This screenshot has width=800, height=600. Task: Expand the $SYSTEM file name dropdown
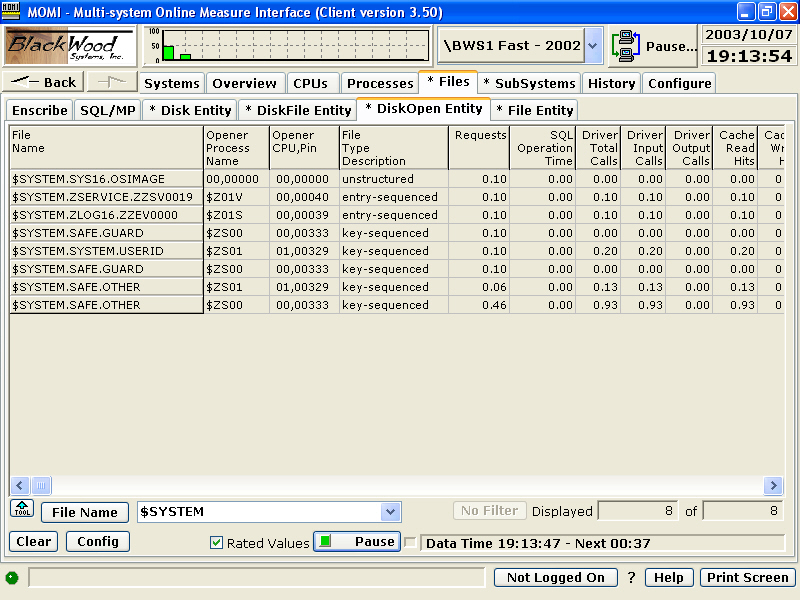390,512
